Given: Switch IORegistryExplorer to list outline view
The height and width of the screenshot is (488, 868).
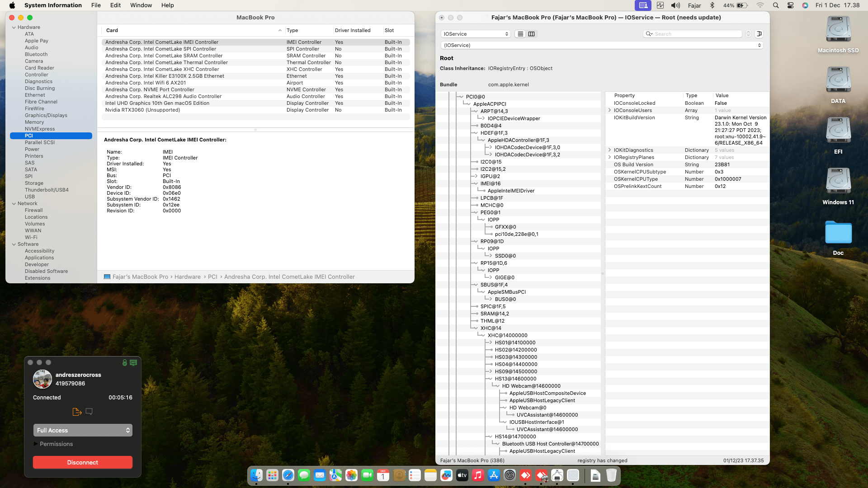Looking at the screenshot, I should pyautogui.click(x=520, y=34).
